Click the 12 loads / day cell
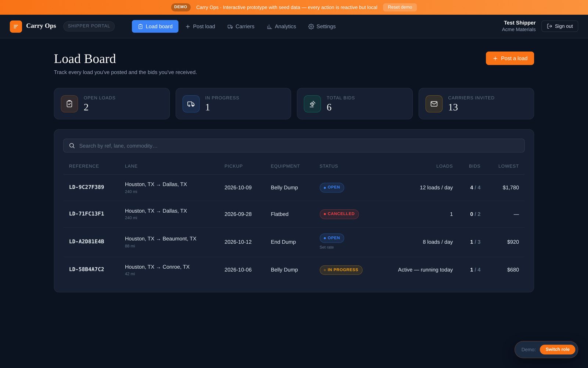588x368 pixels. [436, 188]
